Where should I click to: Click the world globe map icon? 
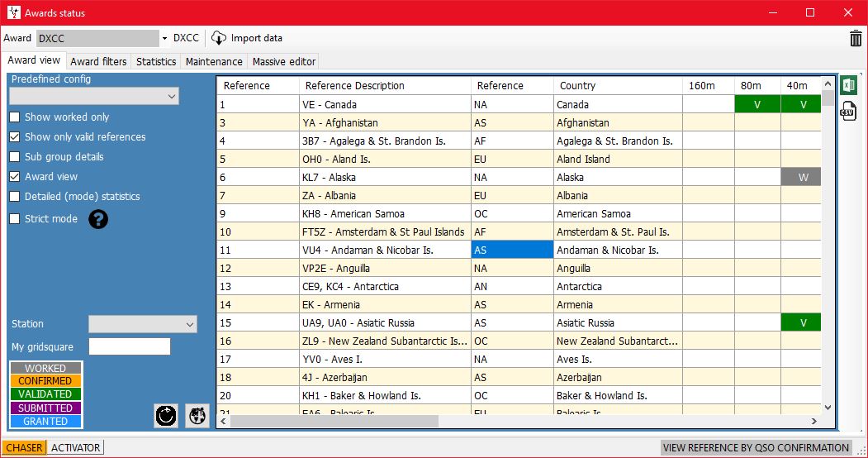(197, 415)
